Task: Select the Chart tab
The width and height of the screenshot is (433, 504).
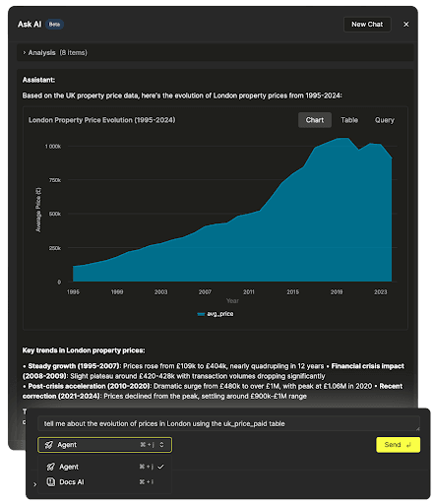Action: point(315,120)
